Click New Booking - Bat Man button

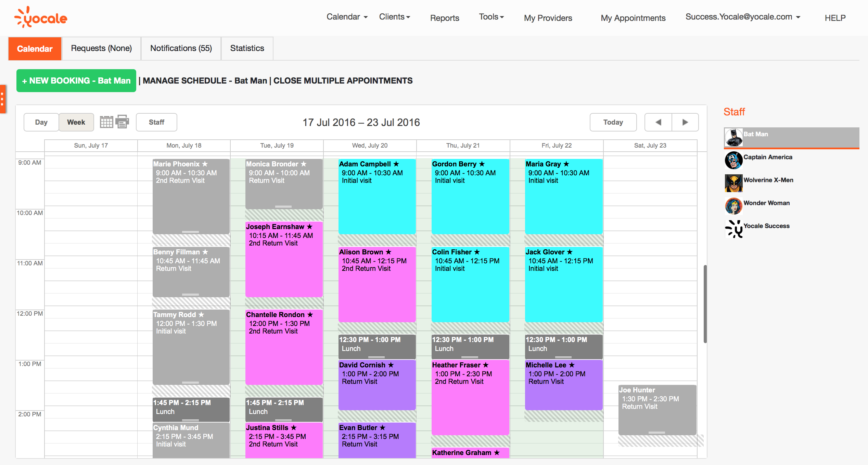[76, 81]
